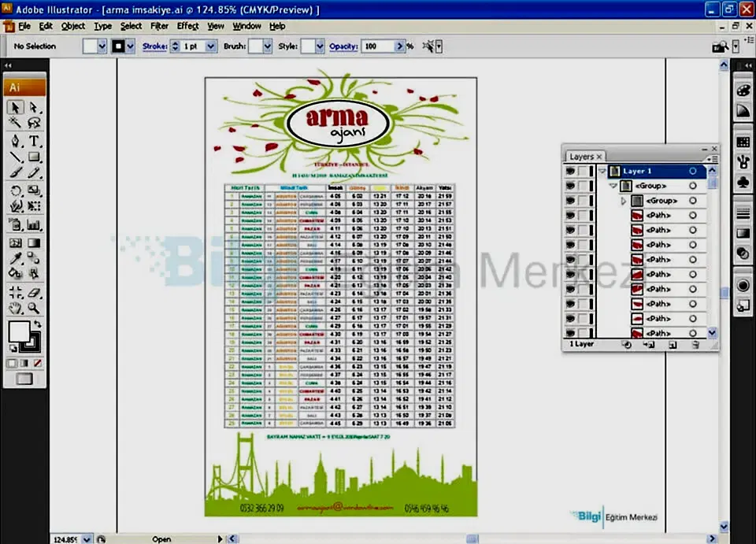Viewport: 756px width, 544px height.
Task: Select the Direct Selection tool
Action: click(x=34, y=107)
